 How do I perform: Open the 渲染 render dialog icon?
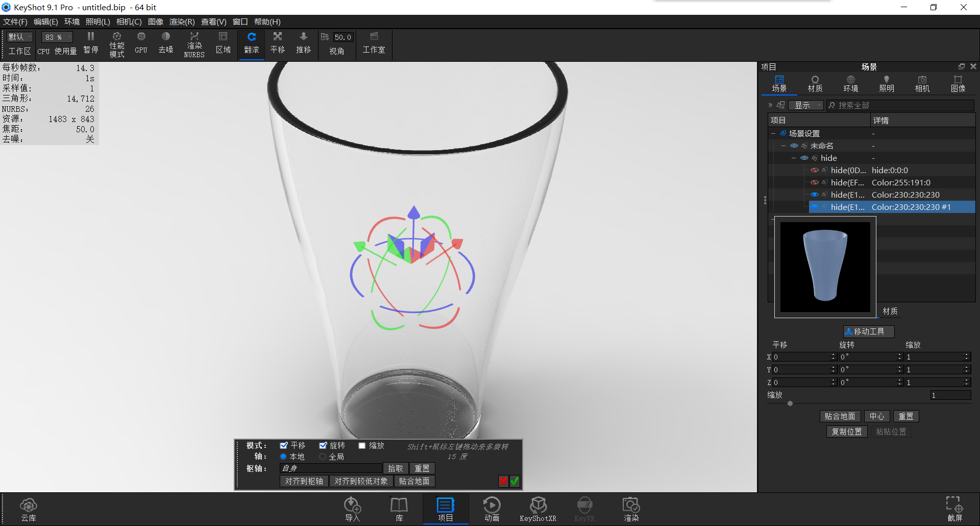coord(631,508)
